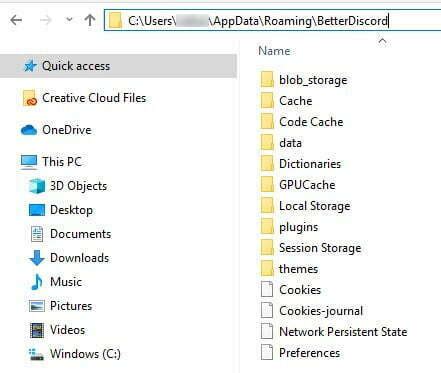The width and height of the screenshot is (441, 373).
Task: Open Downloads in navigation pane
Action: (x=80, y=258)
